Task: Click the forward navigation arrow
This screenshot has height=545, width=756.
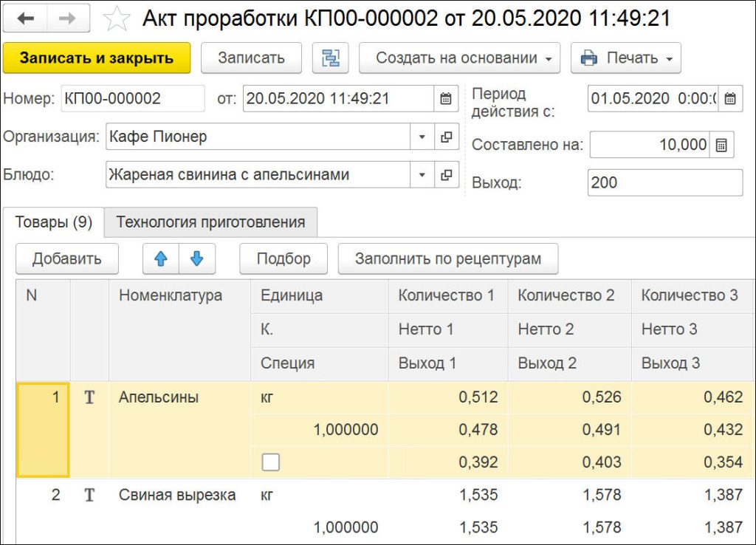Action: pyautogui.click(x=68, y=19)
